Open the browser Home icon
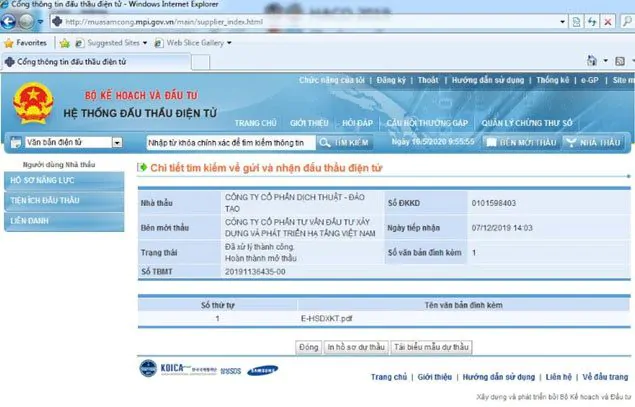This screenshot has width=635, height=407. point(593,62)
